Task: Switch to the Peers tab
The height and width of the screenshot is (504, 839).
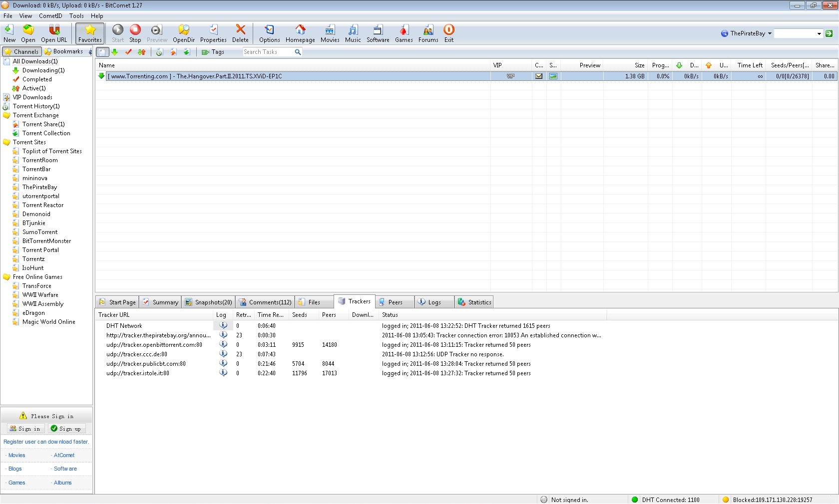Action: [395, 302]
